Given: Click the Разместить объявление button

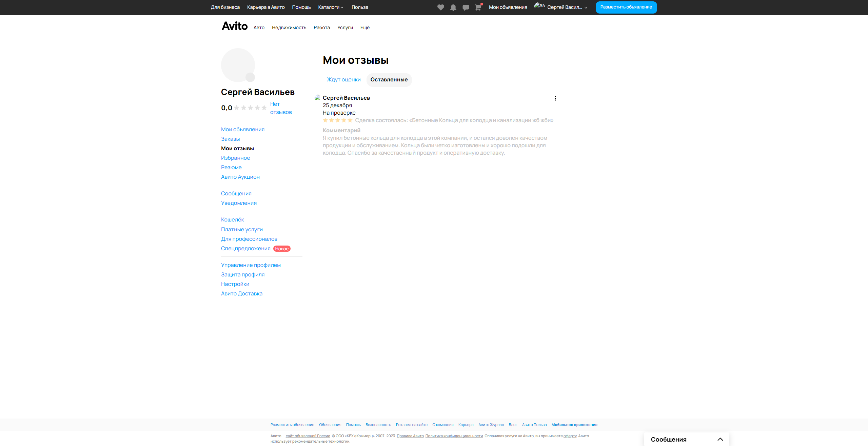Looking at the screenshot, I should 626,7.
